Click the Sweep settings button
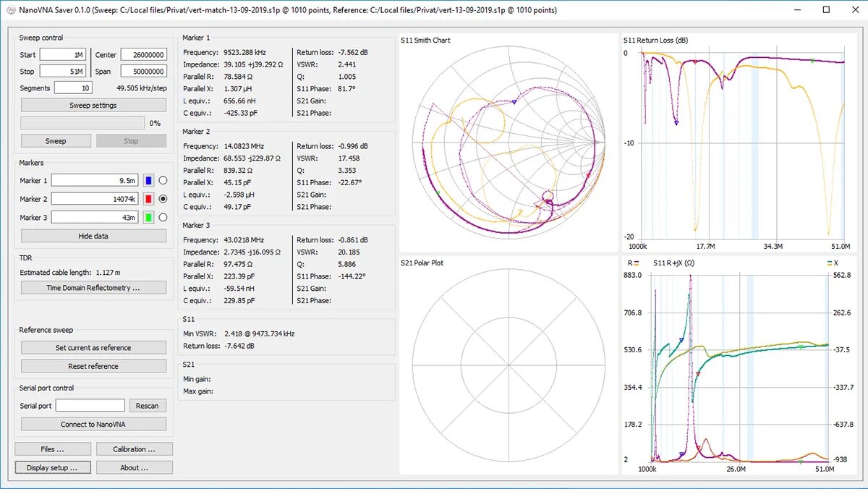868x489 pixels. pyautogui.click(x=93, y=105)
